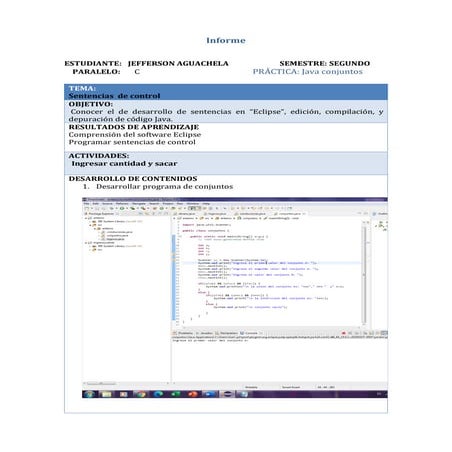The height and width of the screenshot is (452, 452).
Task: Click the 'SEMESTRE: SEGUNDO' text
Action: click(325, 63)
